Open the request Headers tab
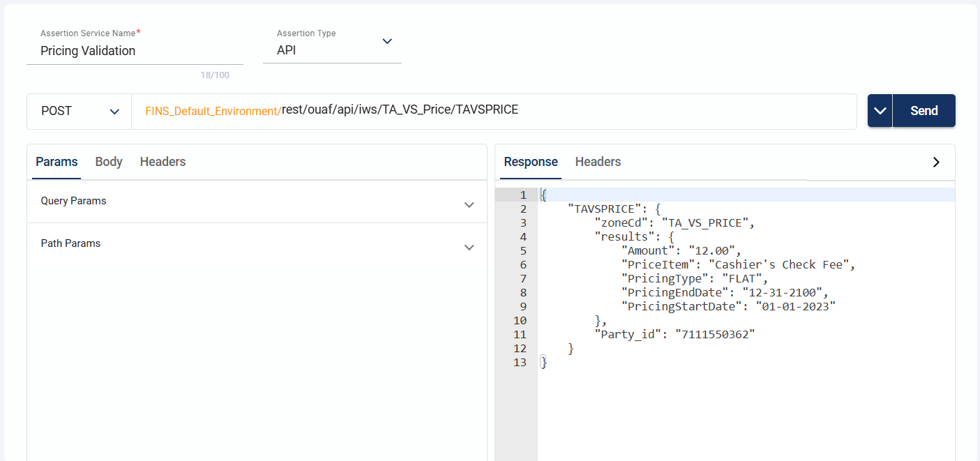The height and width of the screenshot is (461, 980). coord(163,162)
